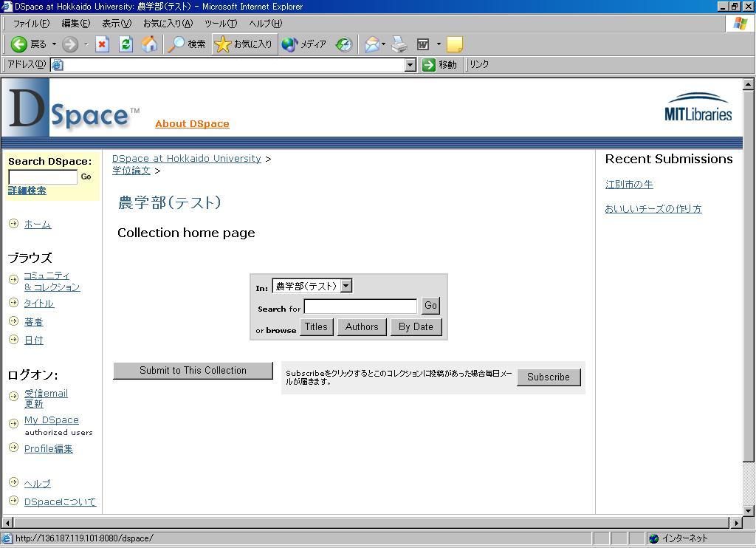
Task: Click the Back arrow toolbar icon
Action: point(18,44)
